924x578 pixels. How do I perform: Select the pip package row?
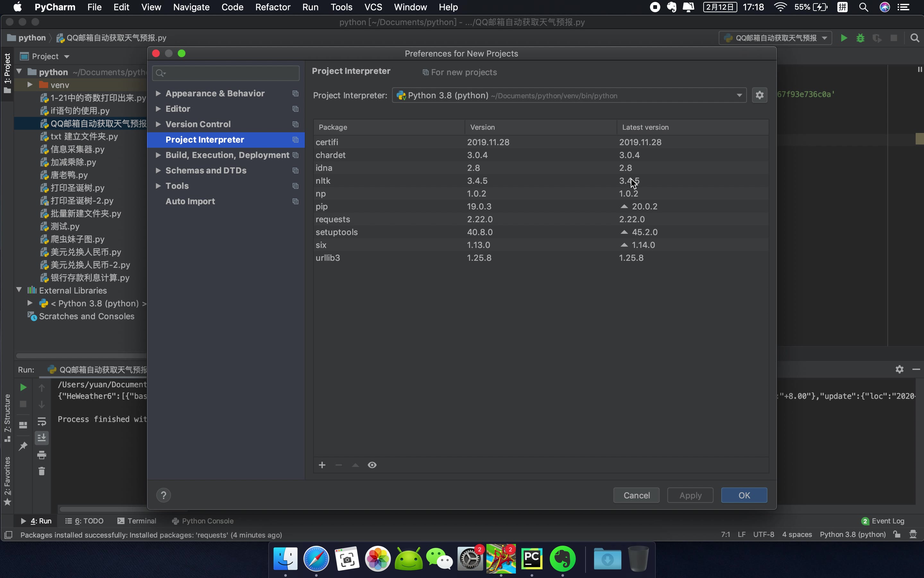click(541, 206)
